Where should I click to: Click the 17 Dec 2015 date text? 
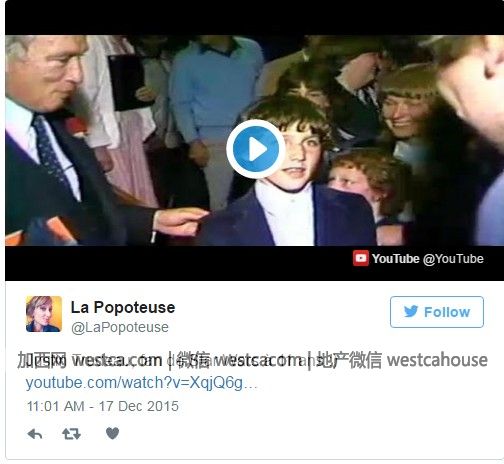pos(139,406)
